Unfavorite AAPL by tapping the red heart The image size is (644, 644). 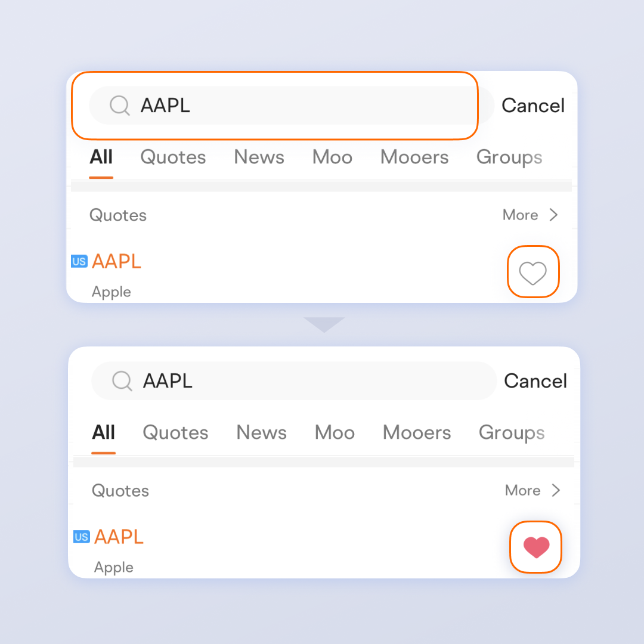pyautogui.click(x=535, y=547)
